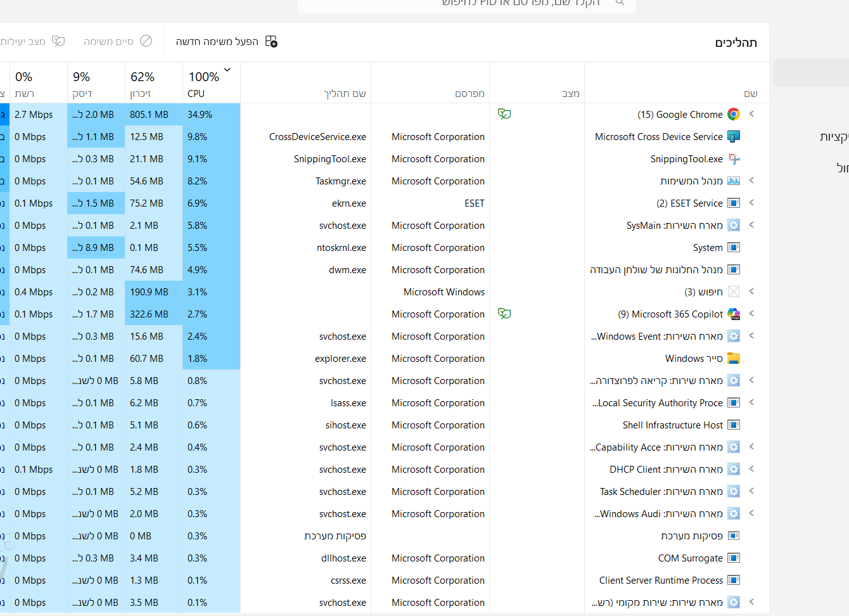Screen dimensions: 849x616
Task: Click the Desktop Window Manager process icon
Action: pyautogui.click(x=734, y=269)
